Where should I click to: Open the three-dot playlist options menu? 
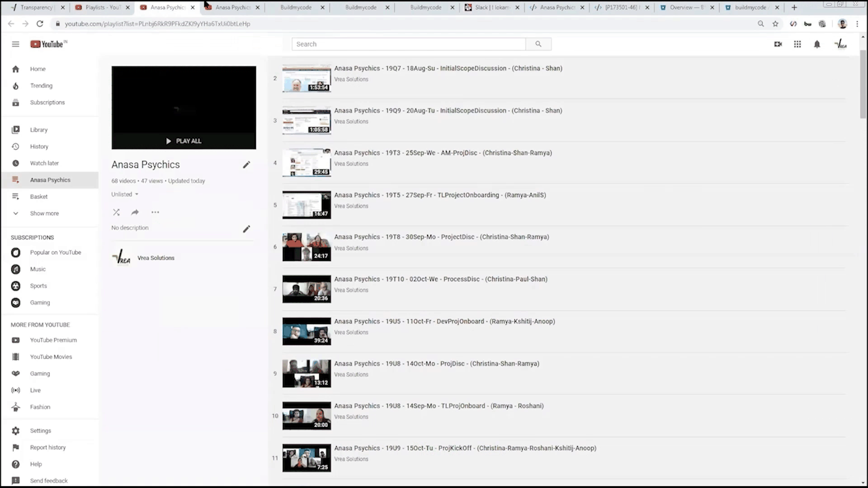pos(155,212)
